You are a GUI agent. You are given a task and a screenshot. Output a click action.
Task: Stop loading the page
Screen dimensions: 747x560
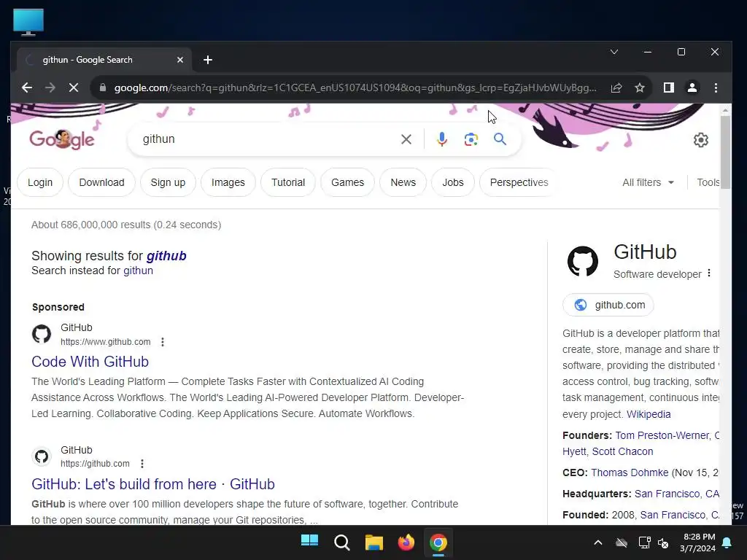coord(74,87)
